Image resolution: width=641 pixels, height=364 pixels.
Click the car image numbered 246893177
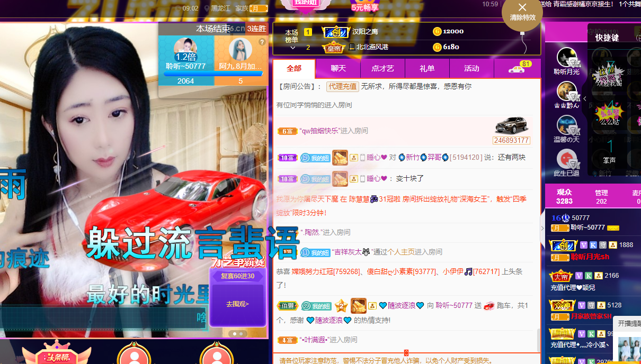click(x=511, y=125)
